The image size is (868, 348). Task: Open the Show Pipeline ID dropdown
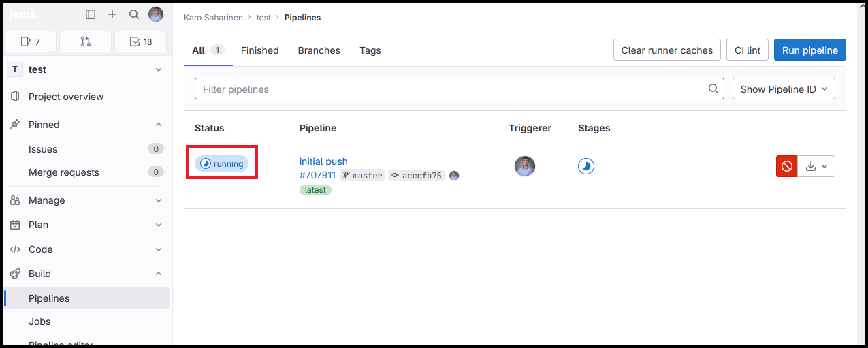tap(784, 89)
